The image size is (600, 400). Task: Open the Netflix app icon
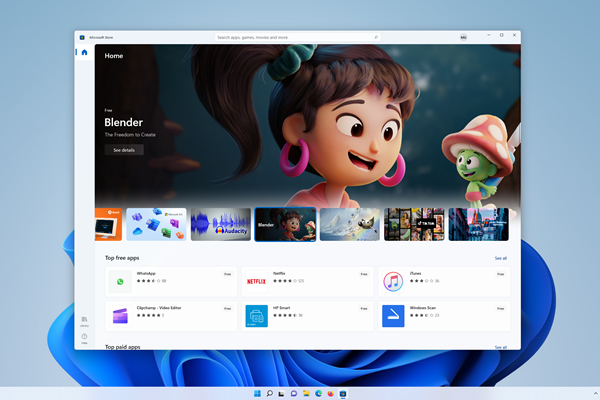(256, 282)
